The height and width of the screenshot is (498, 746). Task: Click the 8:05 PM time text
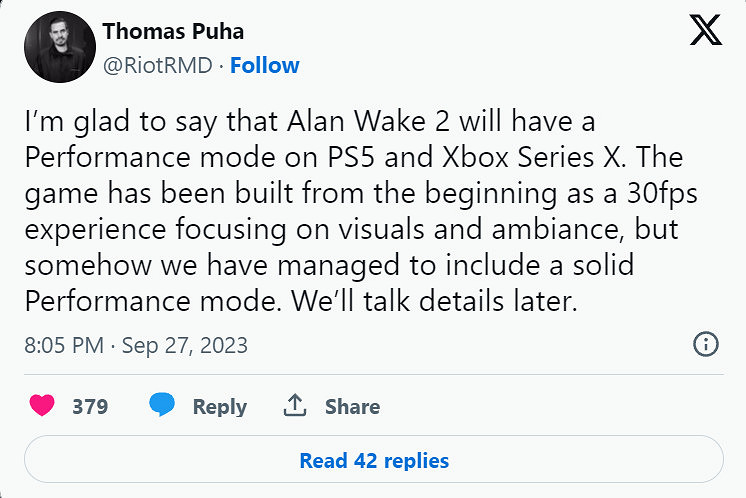62,346
